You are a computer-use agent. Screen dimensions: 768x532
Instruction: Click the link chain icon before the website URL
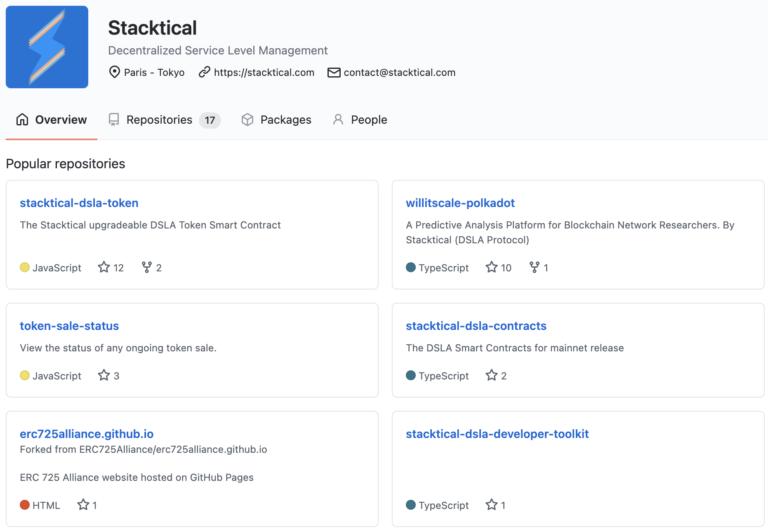tap(205, 72)
